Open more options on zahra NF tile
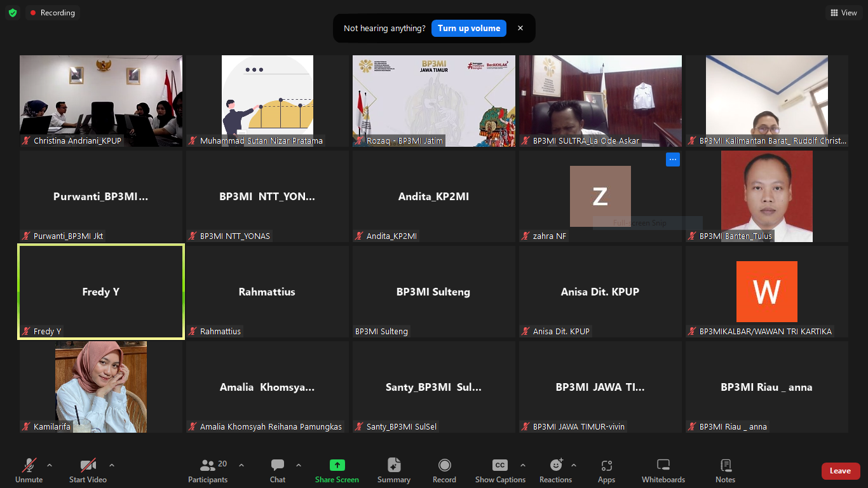 click(x=673, y=159)
